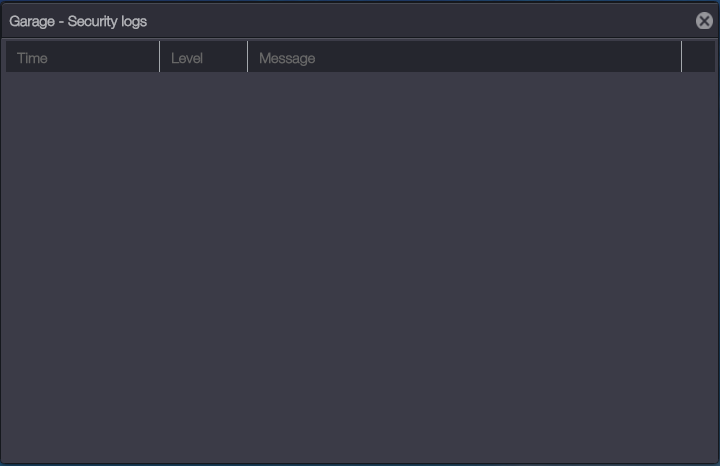Screen dimensions: 720x466
Task: Sort logs by the Time column header
Action: click(33, 58)
